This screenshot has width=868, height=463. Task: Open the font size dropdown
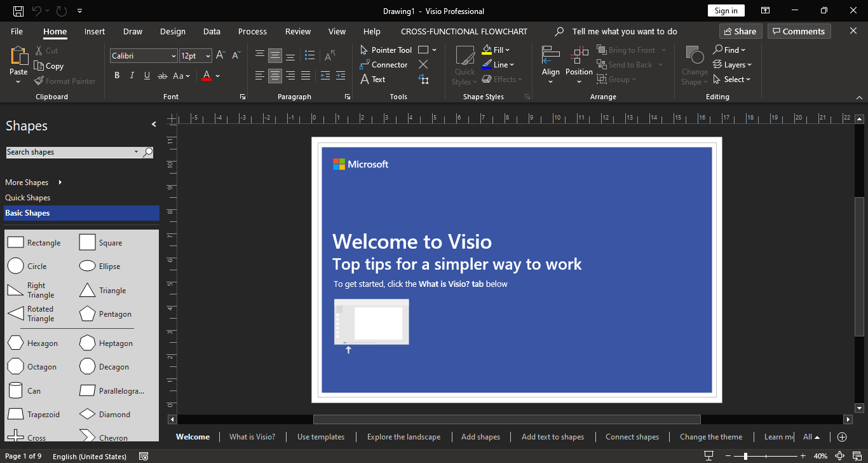[208, 56]
